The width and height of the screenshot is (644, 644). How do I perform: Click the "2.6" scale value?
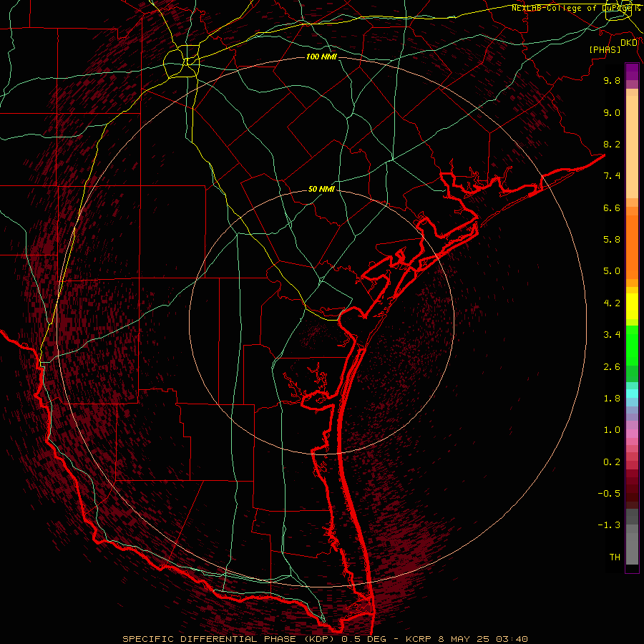[612, 366]
